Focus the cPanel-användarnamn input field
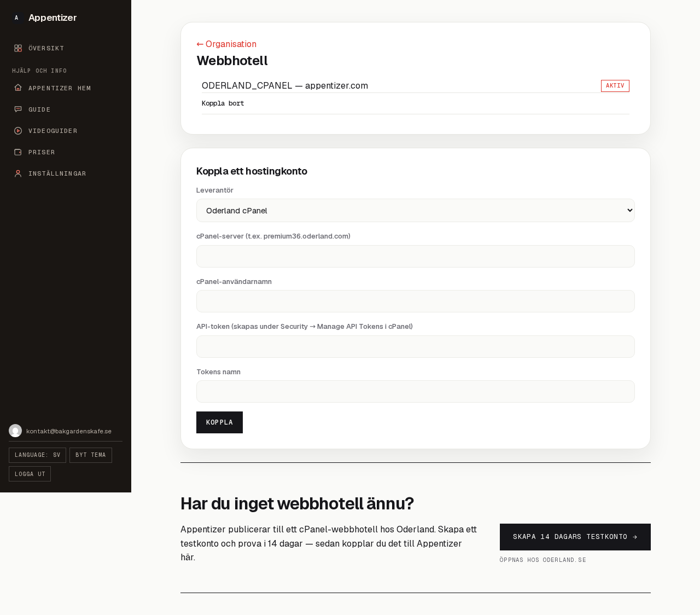 416,301
